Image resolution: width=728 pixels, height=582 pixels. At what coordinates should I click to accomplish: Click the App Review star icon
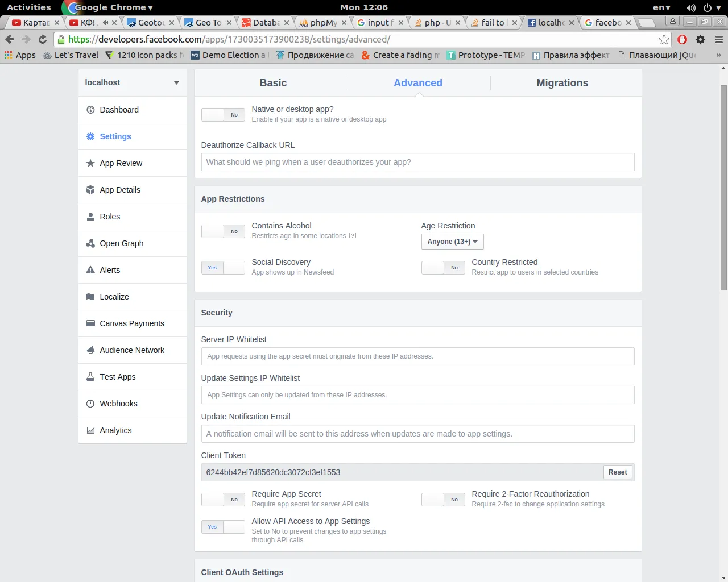90,163
